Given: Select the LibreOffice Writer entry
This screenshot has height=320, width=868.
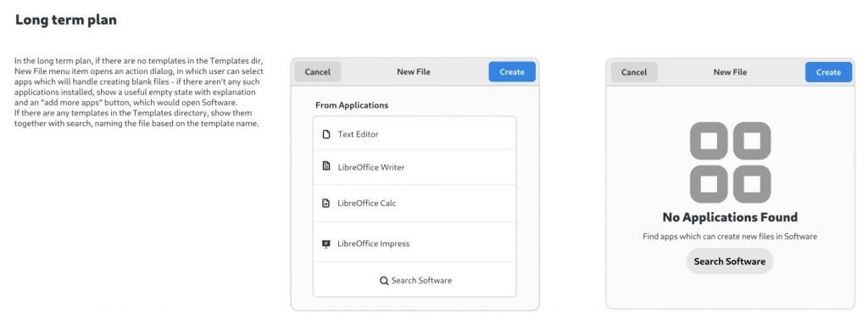Looking at the screenshot, I should coord(415,167).
